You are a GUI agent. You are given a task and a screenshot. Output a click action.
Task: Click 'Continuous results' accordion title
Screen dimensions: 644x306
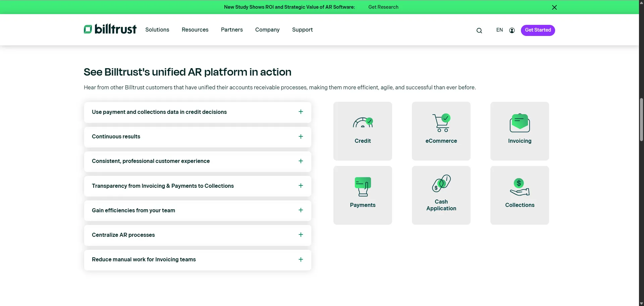tap(116, 136)
